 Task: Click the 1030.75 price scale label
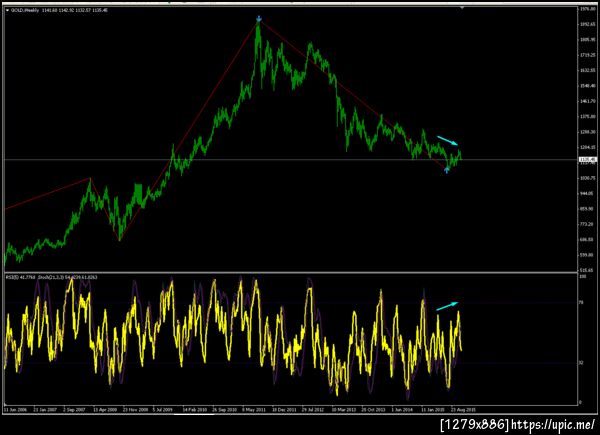pos(588,178)
